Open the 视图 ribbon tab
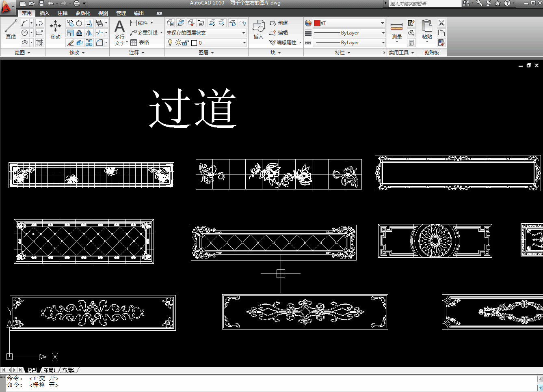Viewport: 543px width, 392px height. pos(103,13)
